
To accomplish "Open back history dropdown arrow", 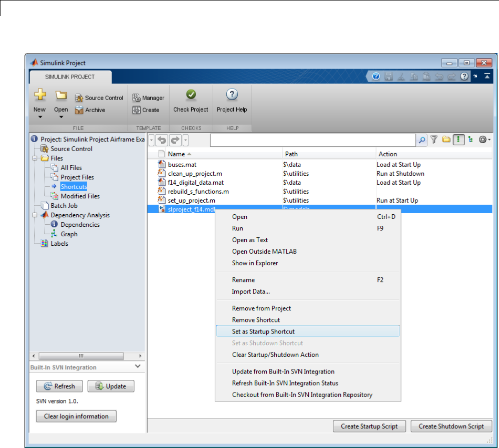I will (152, 140).
